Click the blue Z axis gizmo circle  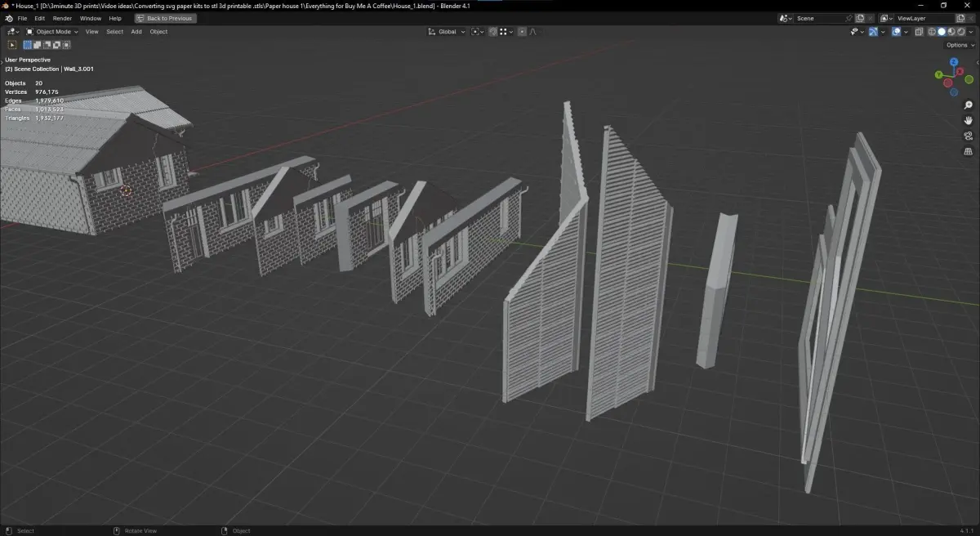click(953, 64)
